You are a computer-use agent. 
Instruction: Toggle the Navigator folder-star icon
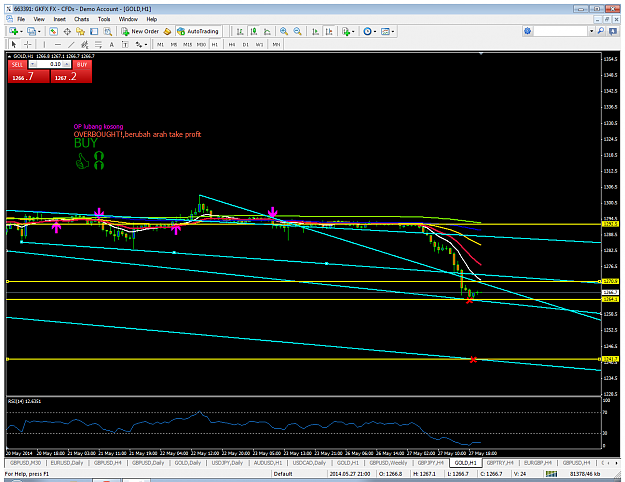81,31
